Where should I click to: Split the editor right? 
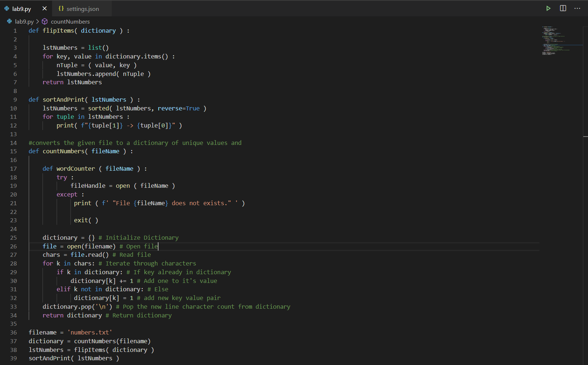563,8
